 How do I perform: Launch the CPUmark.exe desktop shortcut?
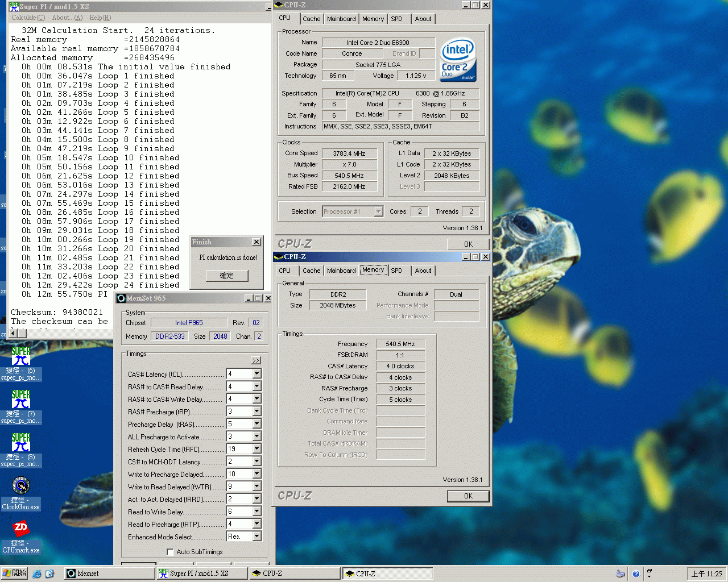(x=21, y=536)
